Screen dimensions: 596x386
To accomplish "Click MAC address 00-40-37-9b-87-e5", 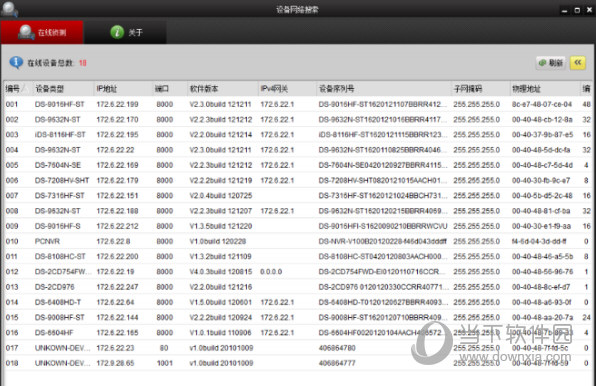I will 542,134.
